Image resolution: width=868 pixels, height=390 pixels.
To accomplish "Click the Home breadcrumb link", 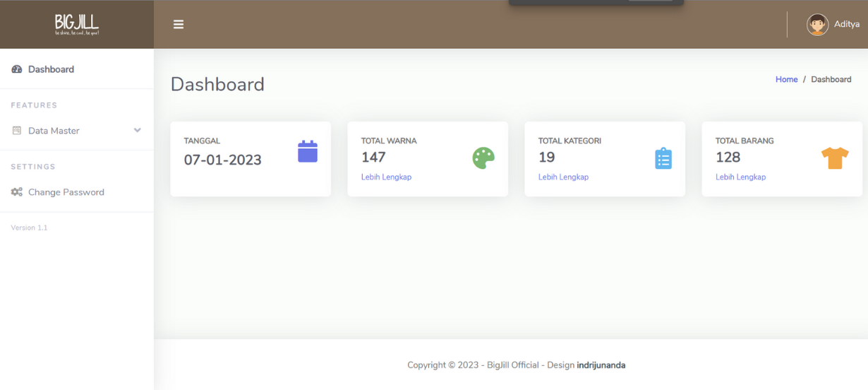I will pos(786,80).
